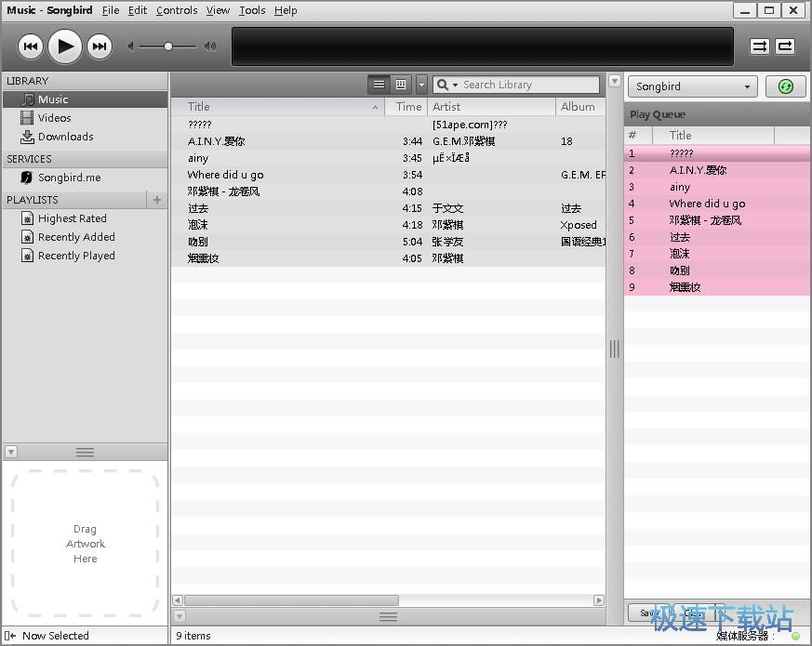The image size is (812, 646).
Task: Click the media server status indicator
Action: (x=795, y=636)
